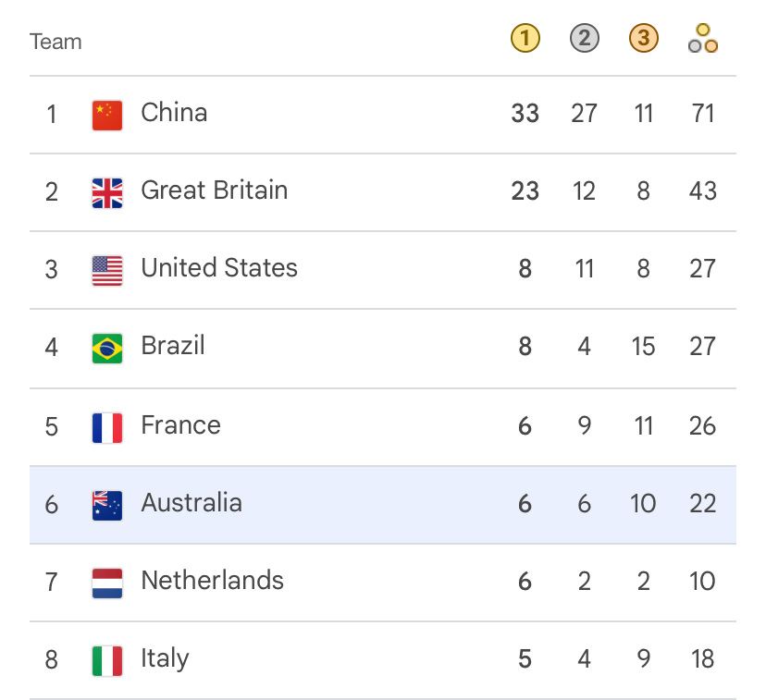Click the silver medal column icon

[585, 38]
